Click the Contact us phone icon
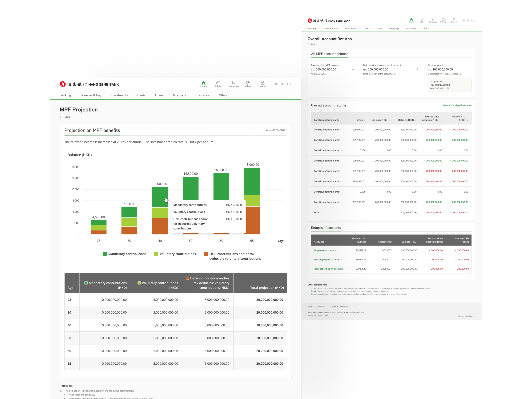This screenshot has width=532, height=399. pos(233,83)
